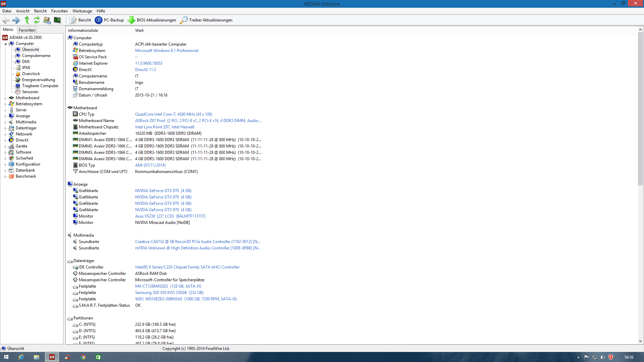Select the Sicherheit shield icon

(x=11, y=158)
